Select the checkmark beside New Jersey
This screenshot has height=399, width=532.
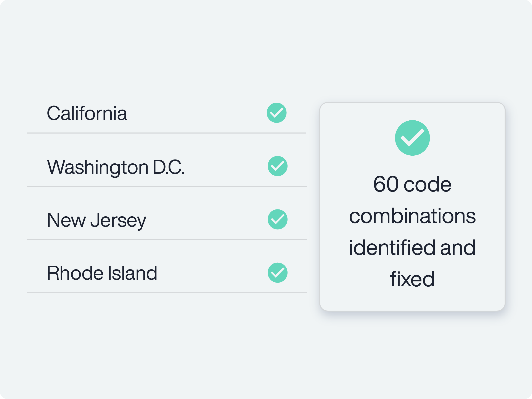pyautogui.click(x=278, y=219)
